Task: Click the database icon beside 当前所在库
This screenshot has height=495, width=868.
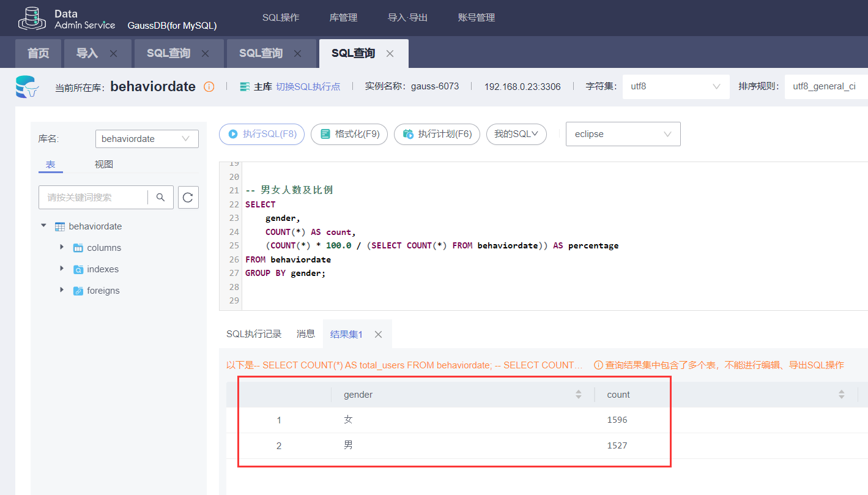Action: click(28, 86)
